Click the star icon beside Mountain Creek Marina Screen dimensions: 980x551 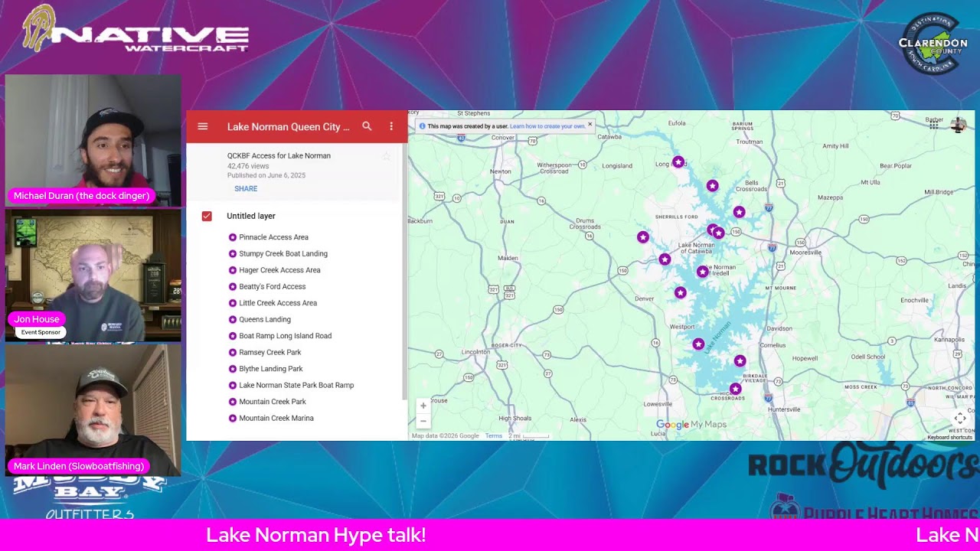233,419
